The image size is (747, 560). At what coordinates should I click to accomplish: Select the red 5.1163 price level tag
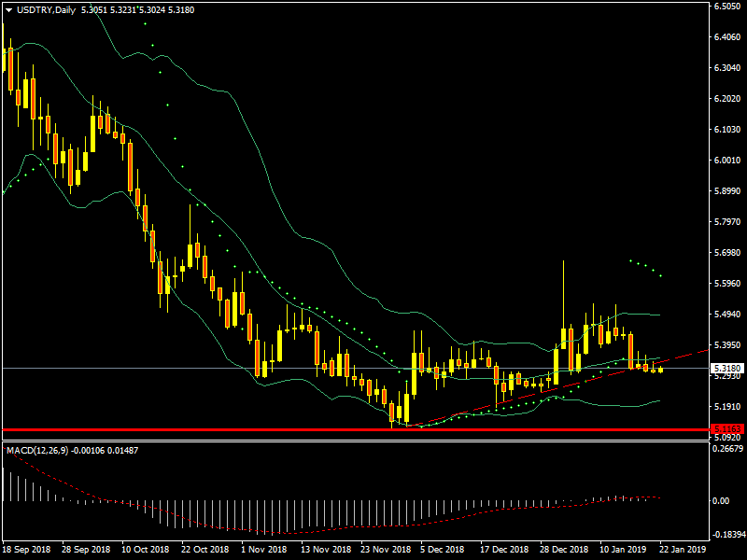(726, 429)
